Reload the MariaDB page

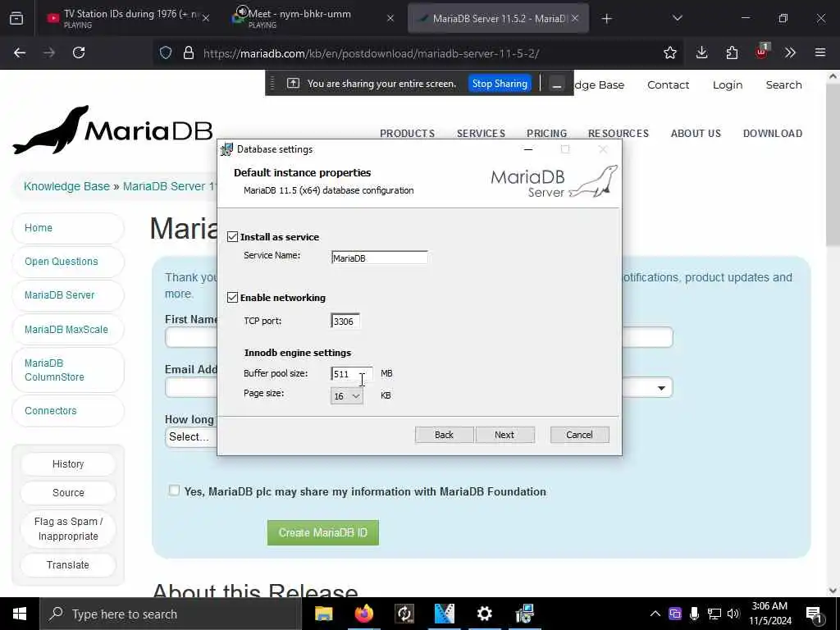pyautogui.click(x=79, y=52)
